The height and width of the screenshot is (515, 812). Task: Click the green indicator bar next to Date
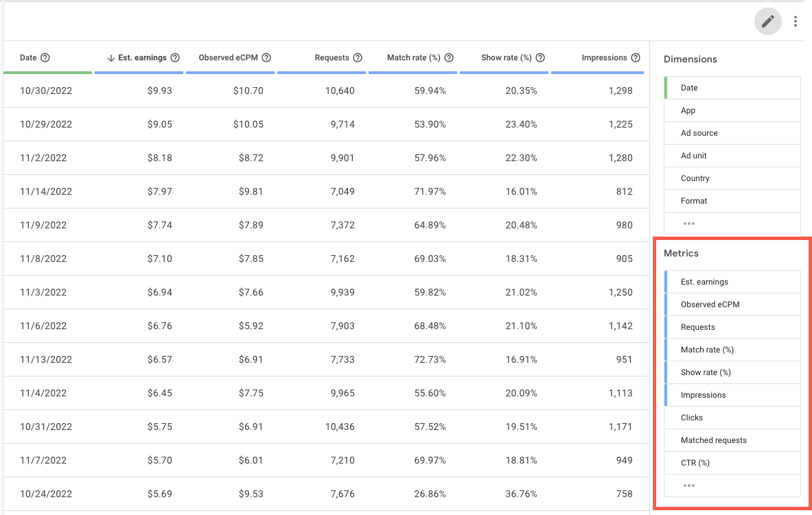pos(665,87)
